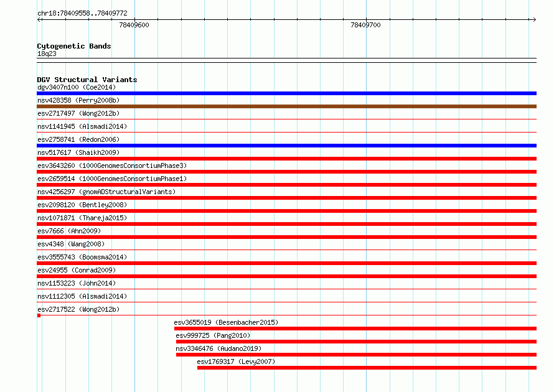This screenshot has height=392, width=554.
Task: Open esv3655019 (Besenbacher2015) variant entry
Action: (x=226, y=322)
